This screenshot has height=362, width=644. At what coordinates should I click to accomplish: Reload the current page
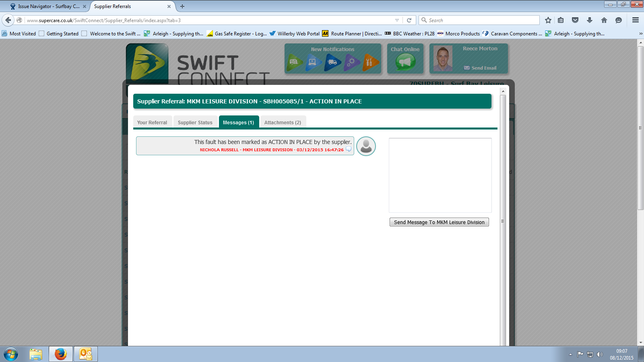click(x=409, y=20)
